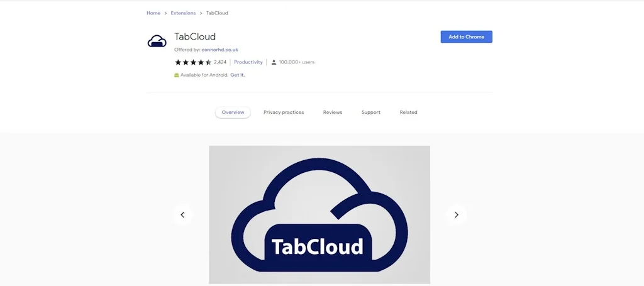Click the Available for Android text
The height and width of the screenshot is (286, 644).
[204, 75]
